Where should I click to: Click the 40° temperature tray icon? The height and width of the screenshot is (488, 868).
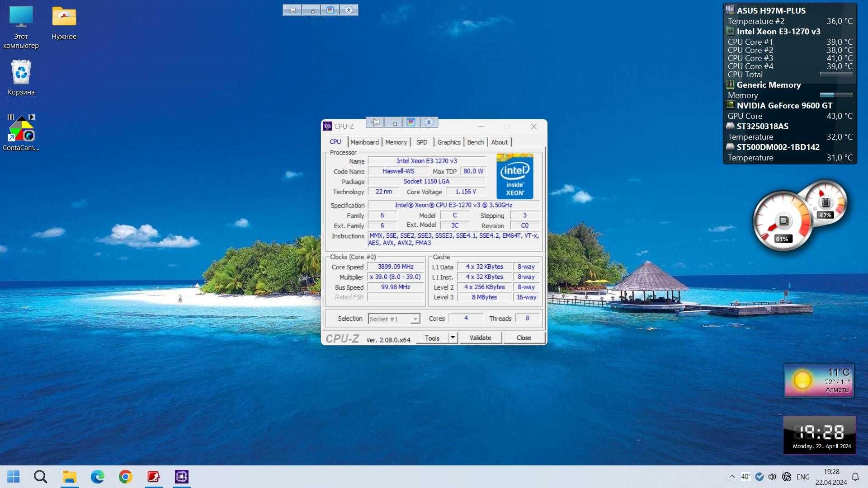pos(745,477)
